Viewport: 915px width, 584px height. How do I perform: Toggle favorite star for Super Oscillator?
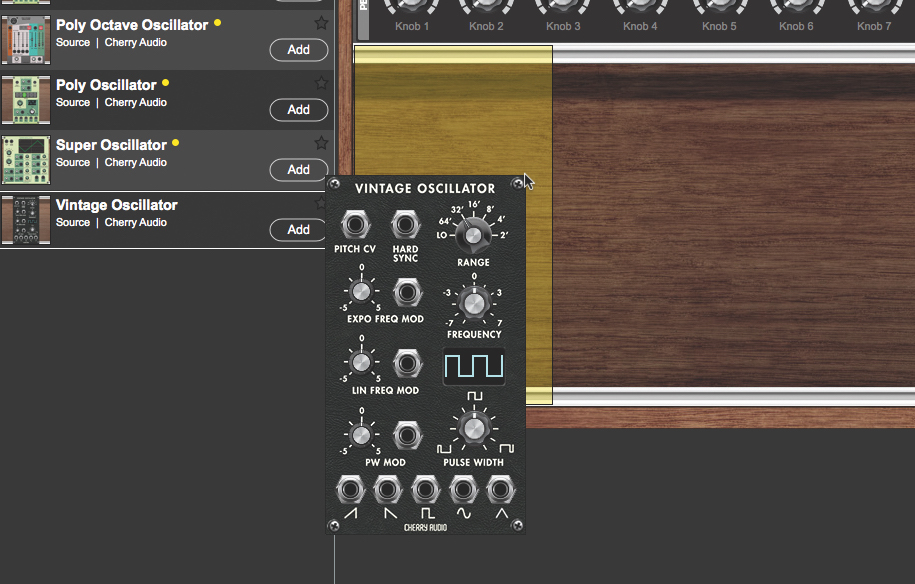coord(321,143)
